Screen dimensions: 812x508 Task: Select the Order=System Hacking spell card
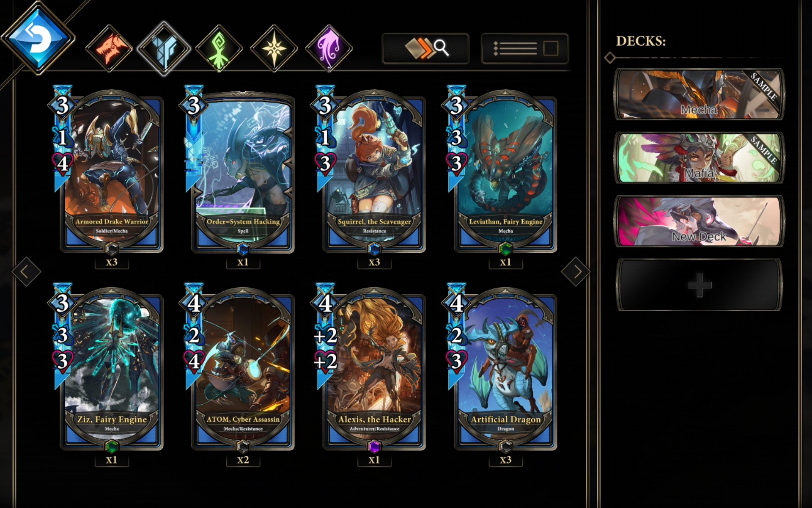[x=239, y=170]
